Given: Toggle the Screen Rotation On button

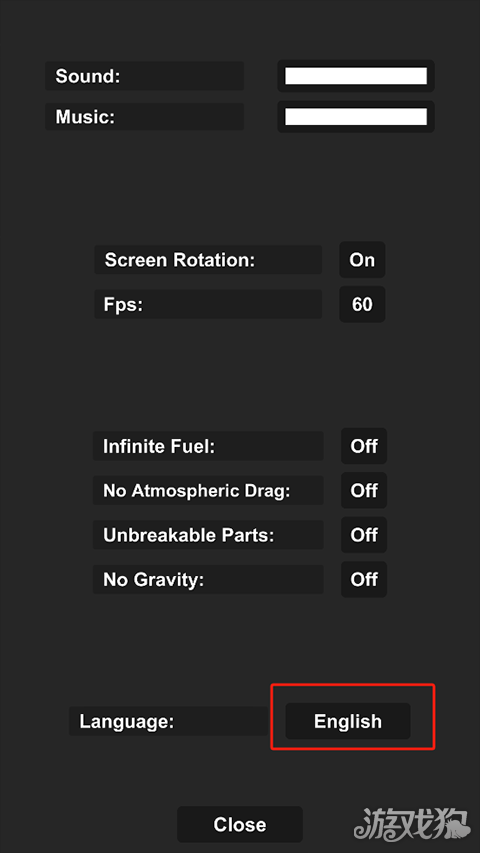Looking at the screenshot, I should click(362, 259).
